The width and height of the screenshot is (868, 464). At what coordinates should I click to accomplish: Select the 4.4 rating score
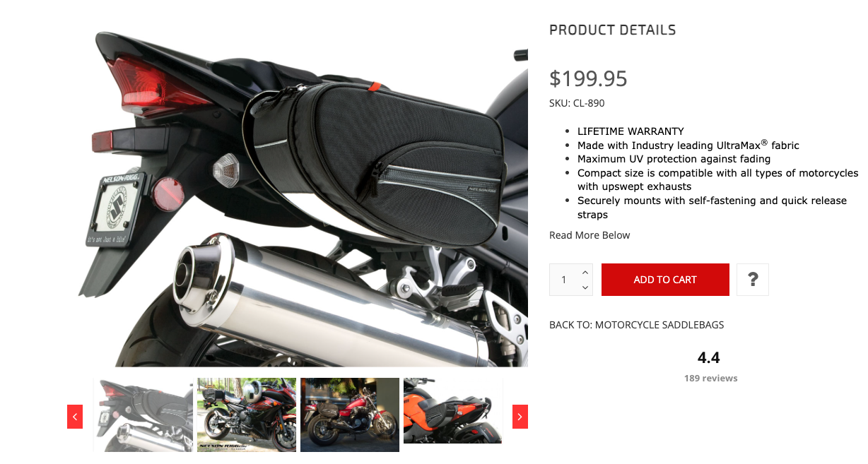click(x=709, y=357)
